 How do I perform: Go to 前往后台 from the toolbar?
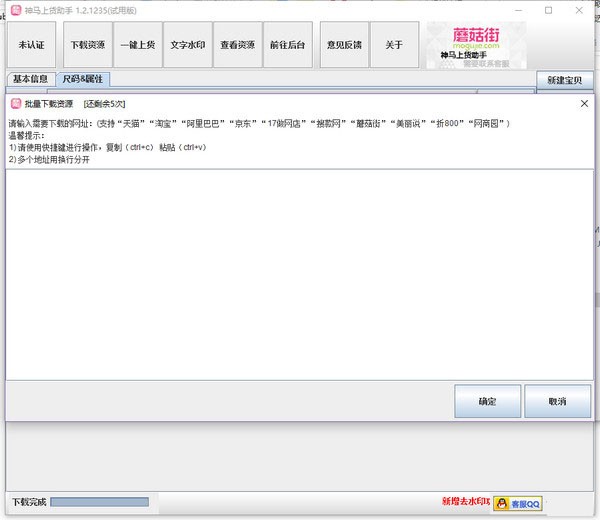(x=288, y=45)
